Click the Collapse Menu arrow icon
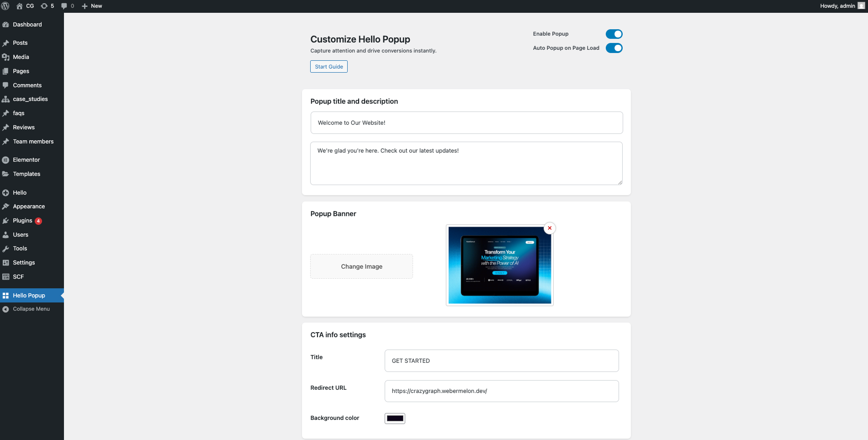The width and height of the screenshot is (868, 440). [5, 309]
